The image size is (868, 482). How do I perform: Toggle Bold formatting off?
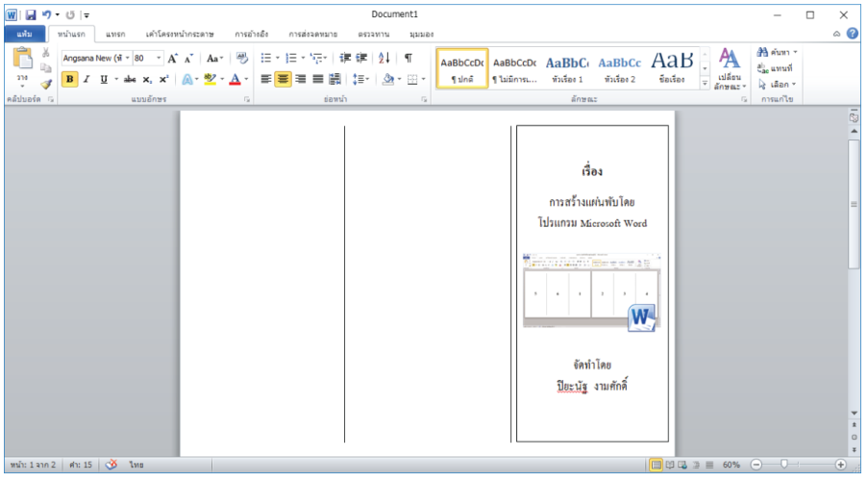70,79
